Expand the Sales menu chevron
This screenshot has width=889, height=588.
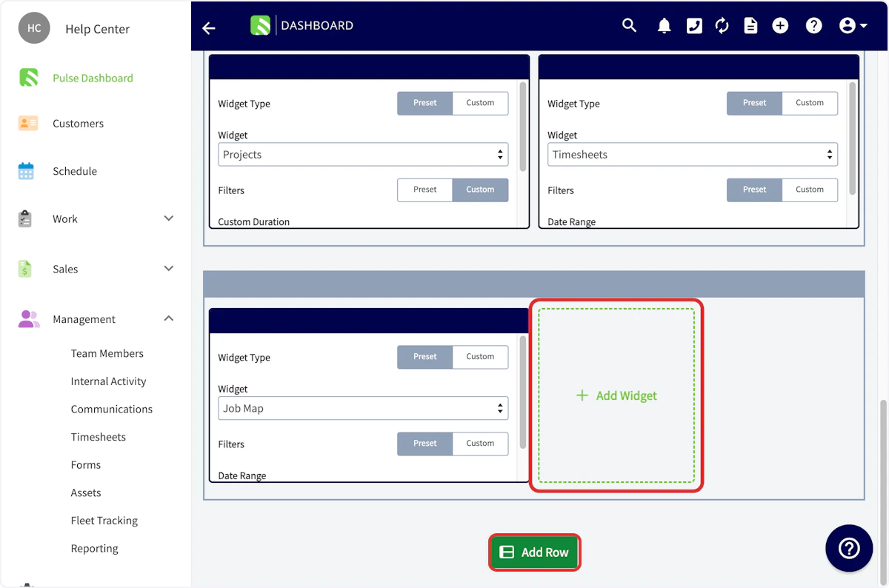click(169, 268)
